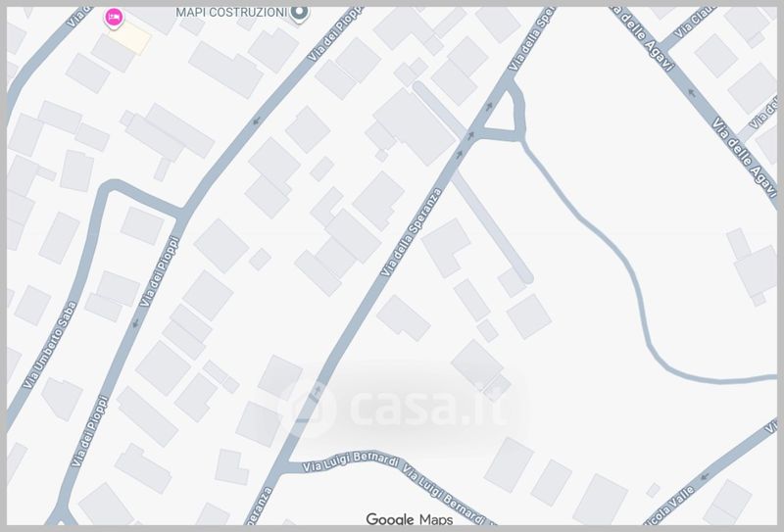The width and height of the screenshot is (784, 532).
Task: Select the MAPI COSTRUZIONI grey location pin
Action: tap(299, 14)
